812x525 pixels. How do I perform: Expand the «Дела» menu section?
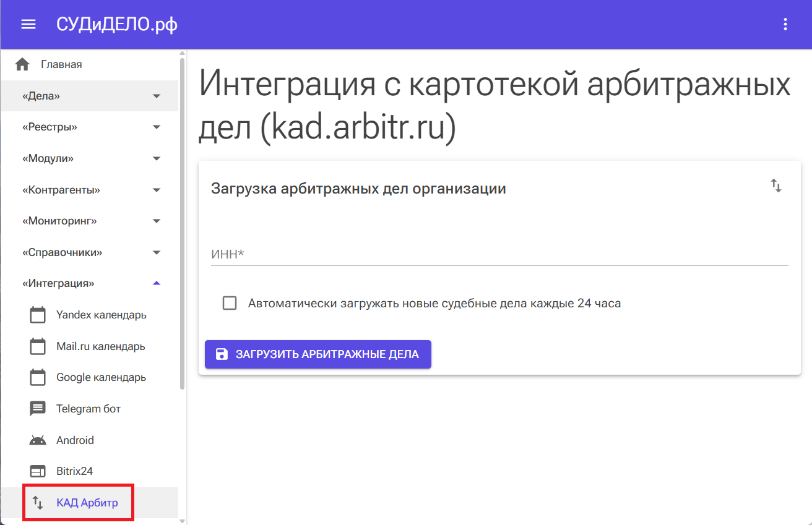[157, 96]
